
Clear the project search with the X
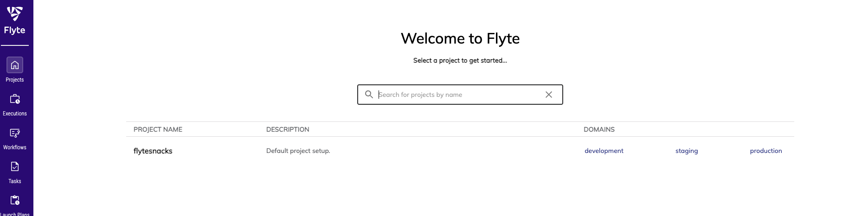click(x=549, y=95)
